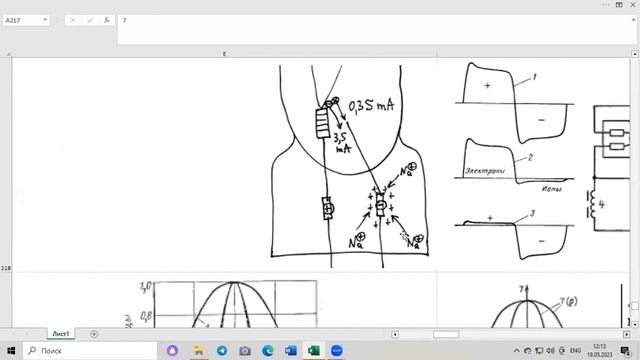
Task: Click the three-dots more options at top
Action: (605, 4)
